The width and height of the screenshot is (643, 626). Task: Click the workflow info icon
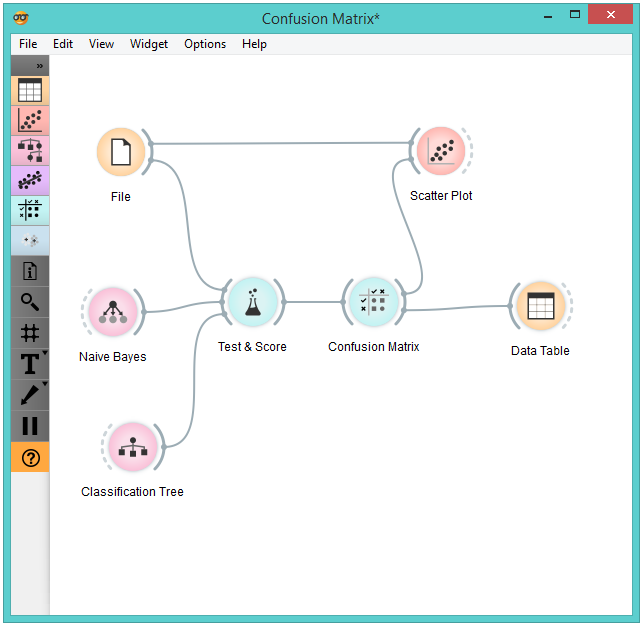point(30,271)
